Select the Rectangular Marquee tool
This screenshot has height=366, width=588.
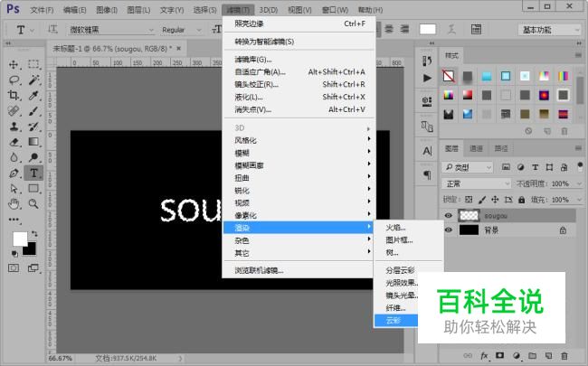[x=33, y=64]
